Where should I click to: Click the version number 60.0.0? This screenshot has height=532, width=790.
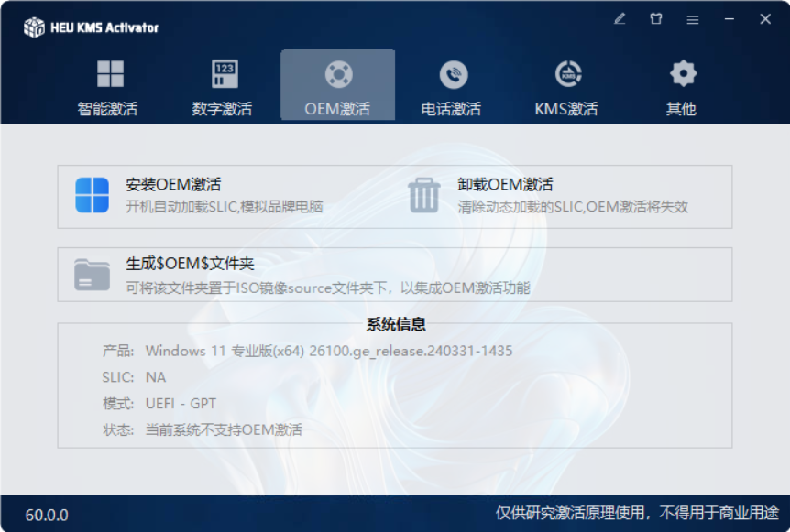tap(47, 515)
